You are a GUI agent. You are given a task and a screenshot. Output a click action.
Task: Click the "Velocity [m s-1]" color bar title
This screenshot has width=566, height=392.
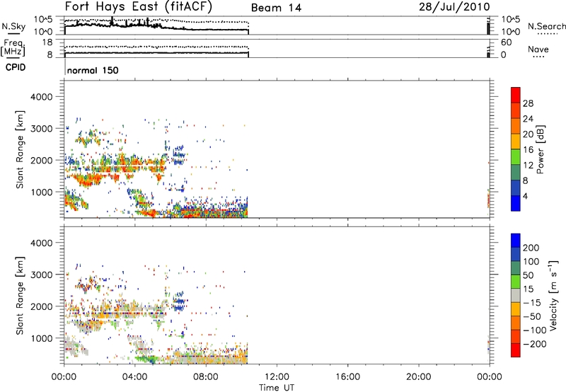553,295
